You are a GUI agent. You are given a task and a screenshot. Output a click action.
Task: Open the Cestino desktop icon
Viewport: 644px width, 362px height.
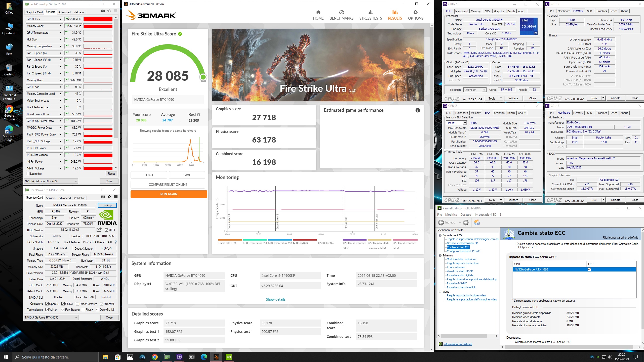(9, 70)
